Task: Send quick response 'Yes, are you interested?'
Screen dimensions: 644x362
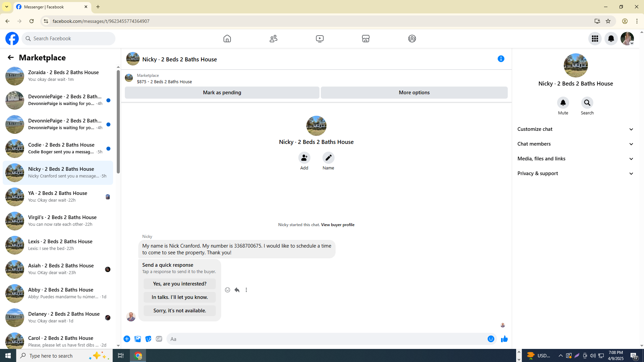Action: (x=180, y=284)
